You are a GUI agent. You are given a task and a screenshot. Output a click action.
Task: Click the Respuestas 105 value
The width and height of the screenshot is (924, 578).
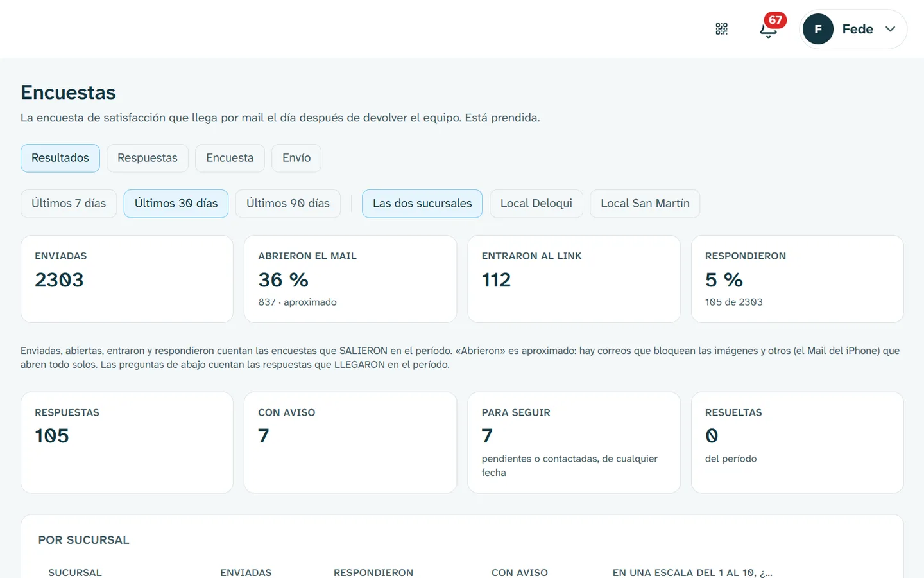pyautogui.click(x=52, y=436)
